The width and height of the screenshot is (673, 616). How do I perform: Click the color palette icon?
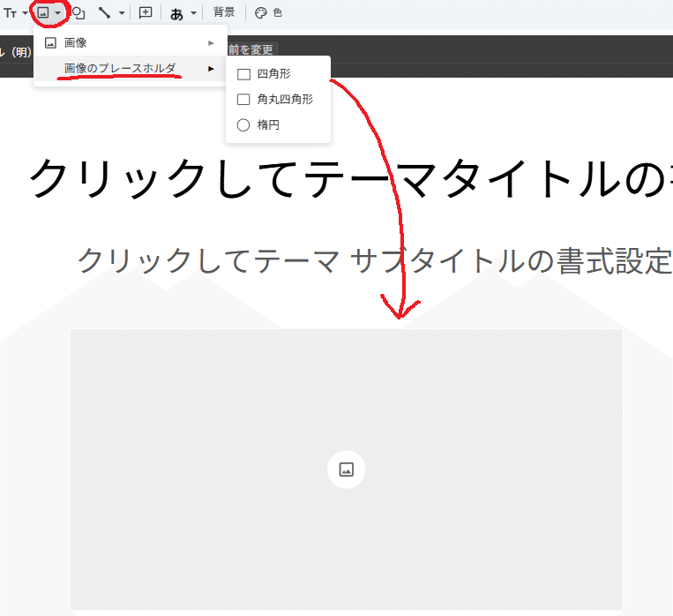coord(261,13)
